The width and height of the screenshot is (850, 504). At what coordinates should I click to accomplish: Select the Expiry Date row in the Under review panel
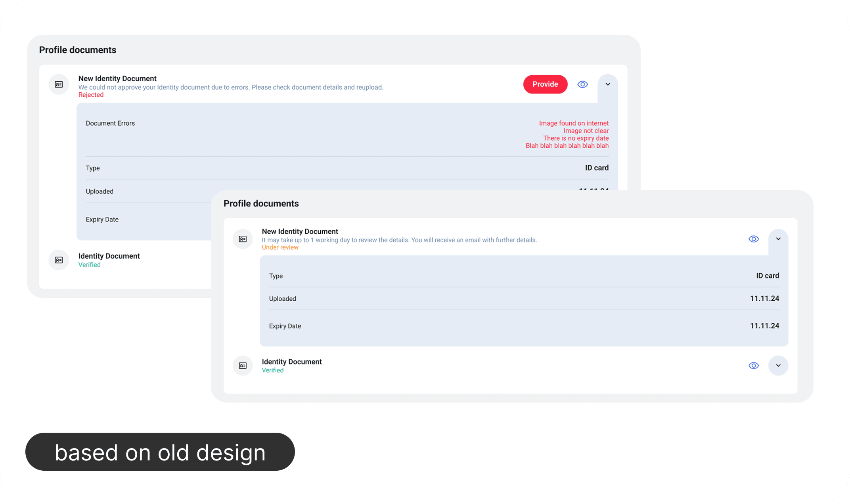point(523,326)
